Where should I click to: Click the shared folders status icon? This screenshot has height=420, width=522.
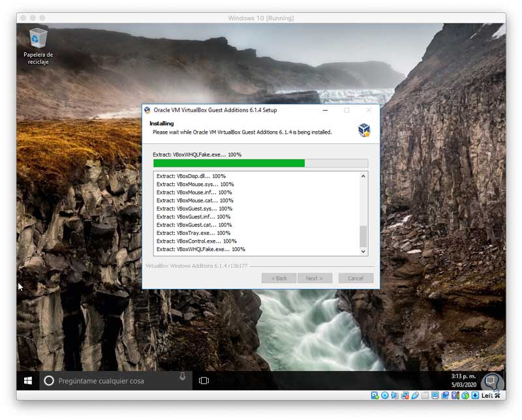coord(425,395)
